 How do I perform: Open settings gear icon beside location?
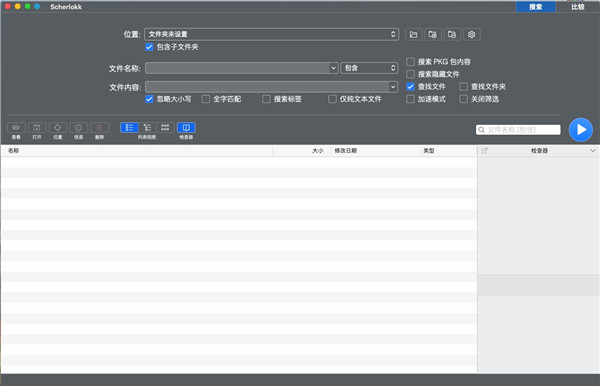coord(471,34)
